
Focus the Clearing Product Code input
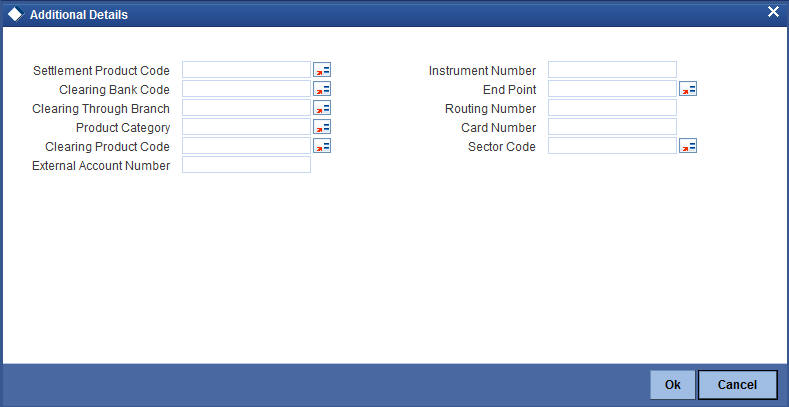247,146
